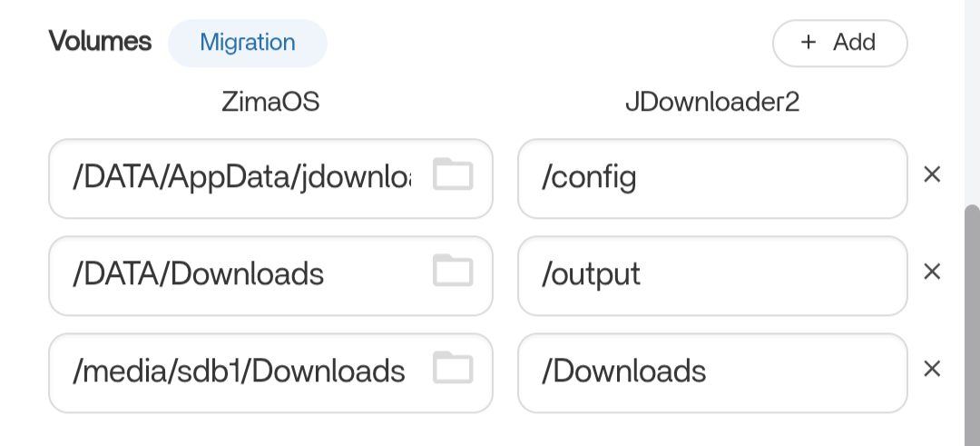Remove the /config volume mapping
Screen dimensions: 980x446
click(931, 174)
